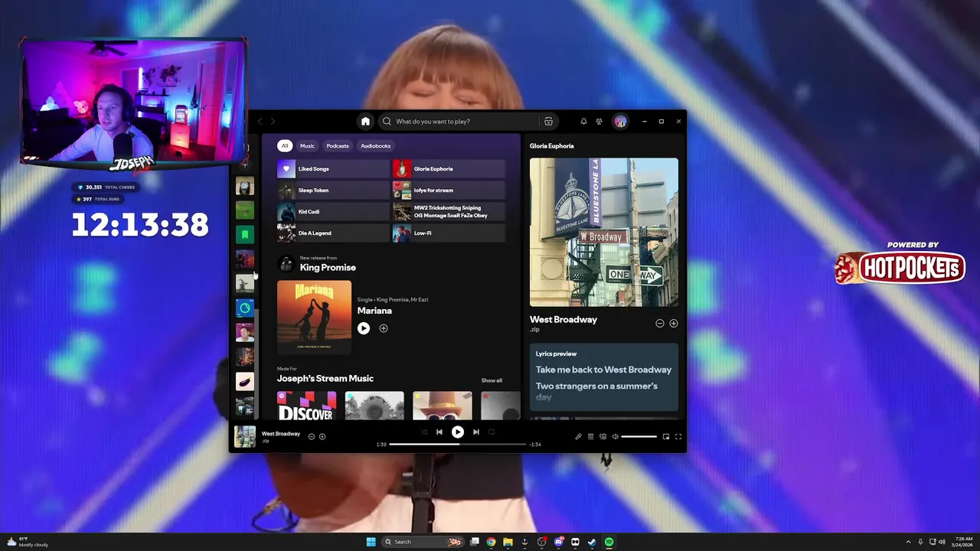Open lofye for stream playlist tile
980x551 pixels.
click(449, 190)
